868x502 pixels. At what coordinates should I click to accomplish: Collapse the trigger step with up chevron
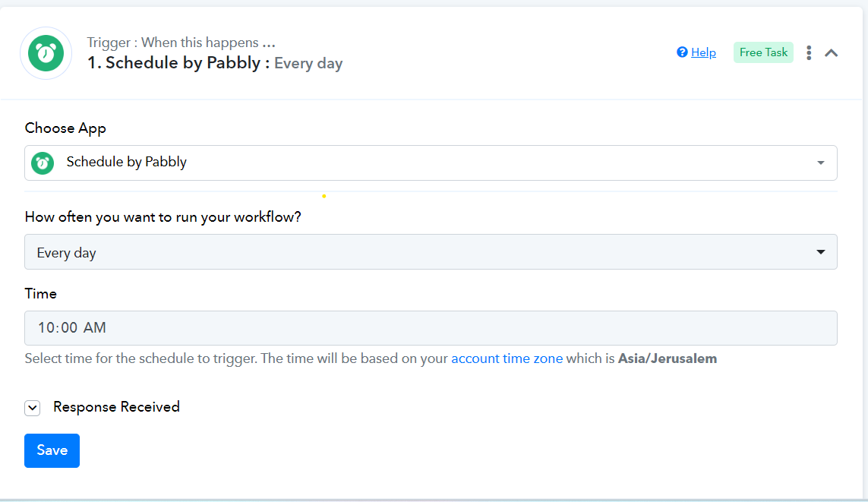[831, 53]
